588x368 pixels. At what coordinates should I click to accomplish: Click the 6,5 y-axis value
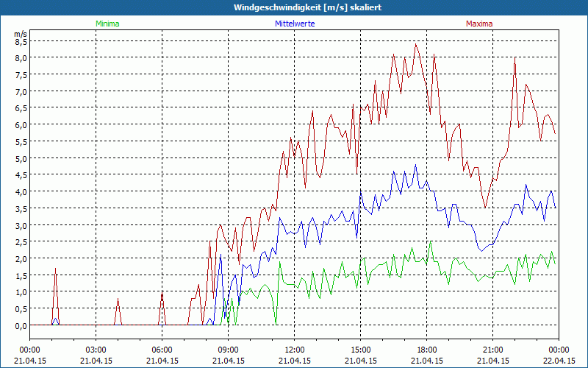click(21, 108)
